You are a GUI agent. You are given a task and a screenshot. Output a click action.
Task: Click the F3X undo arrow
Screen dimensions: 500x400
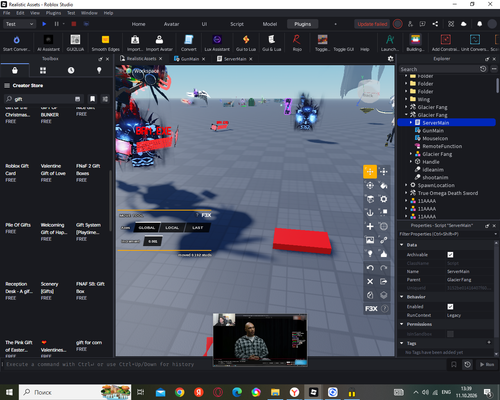click(x=370, y=268)
